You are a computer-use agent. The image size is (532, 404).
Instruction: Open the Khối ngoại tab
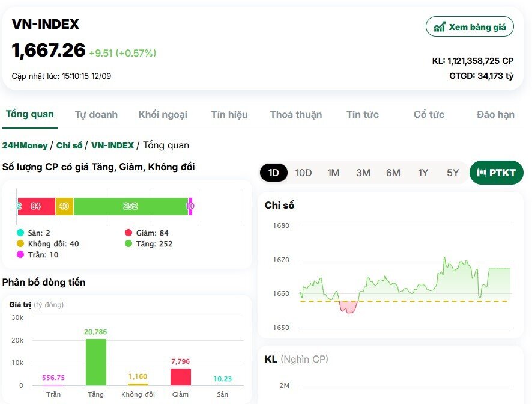163,114
